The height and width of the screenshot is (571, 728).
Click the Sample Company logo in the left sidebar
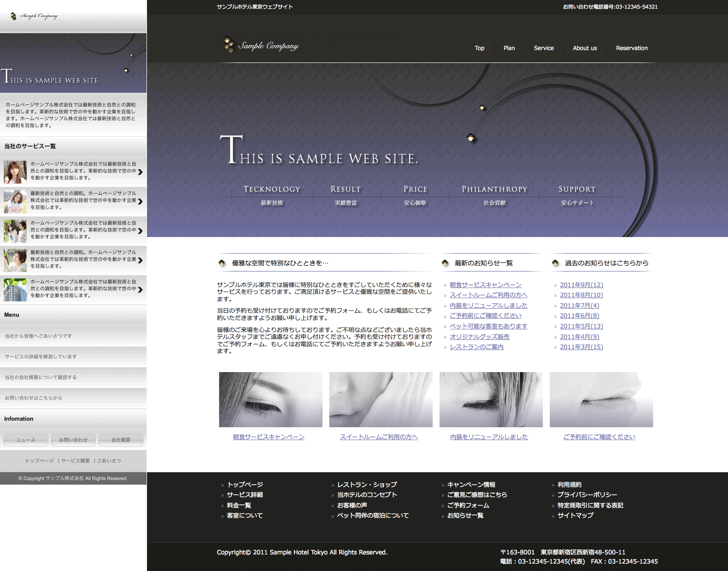point(34,16)
